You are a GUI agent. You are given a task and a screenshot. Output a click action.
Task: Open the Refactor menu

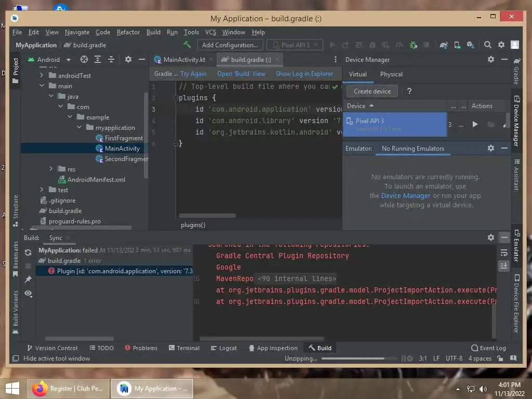pos(128,32)
